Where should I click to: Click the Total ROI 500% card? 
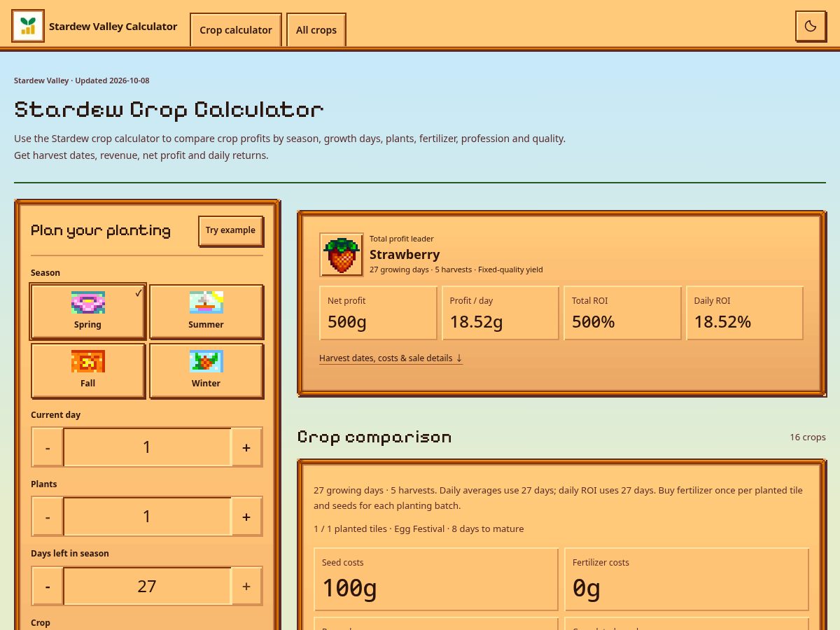622,313
